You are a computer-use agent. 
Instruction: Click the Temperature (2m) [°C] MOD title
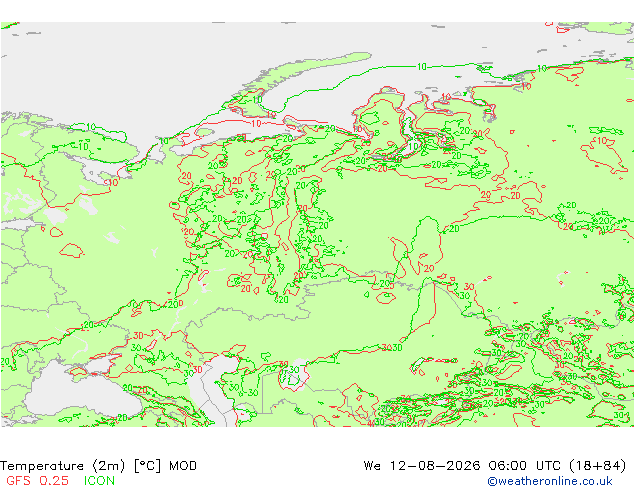(98, 466)
